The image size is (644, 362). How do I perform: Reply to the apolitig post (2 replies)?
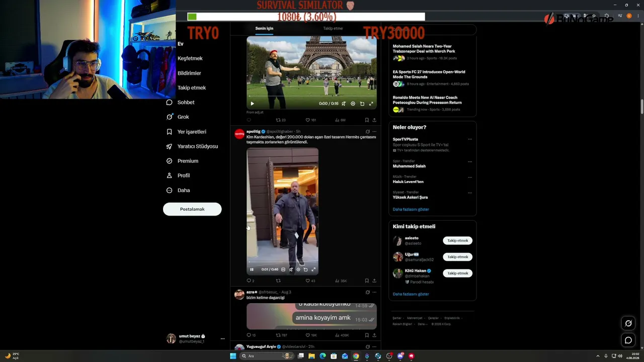(250, 281)
